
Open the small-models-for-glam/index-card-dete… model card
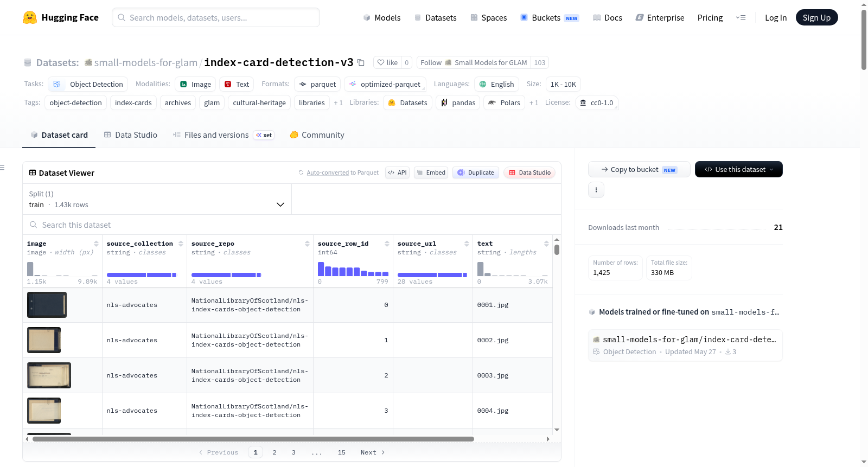click(685, 346)
